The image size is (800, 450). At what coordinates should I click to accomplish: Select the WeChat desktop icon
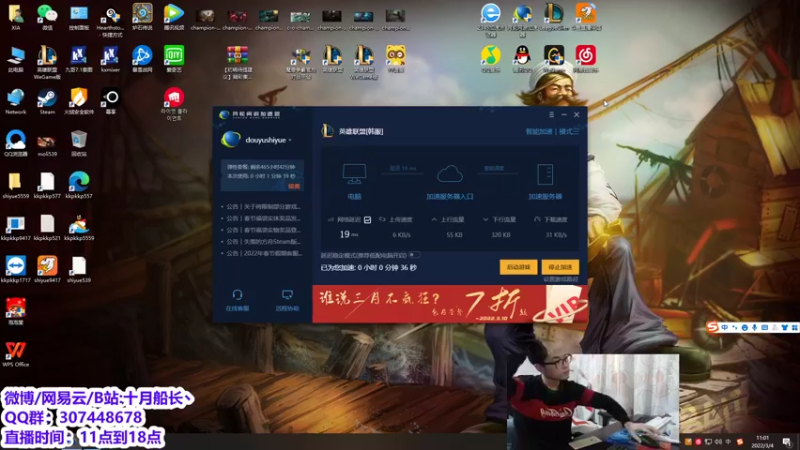47,17
